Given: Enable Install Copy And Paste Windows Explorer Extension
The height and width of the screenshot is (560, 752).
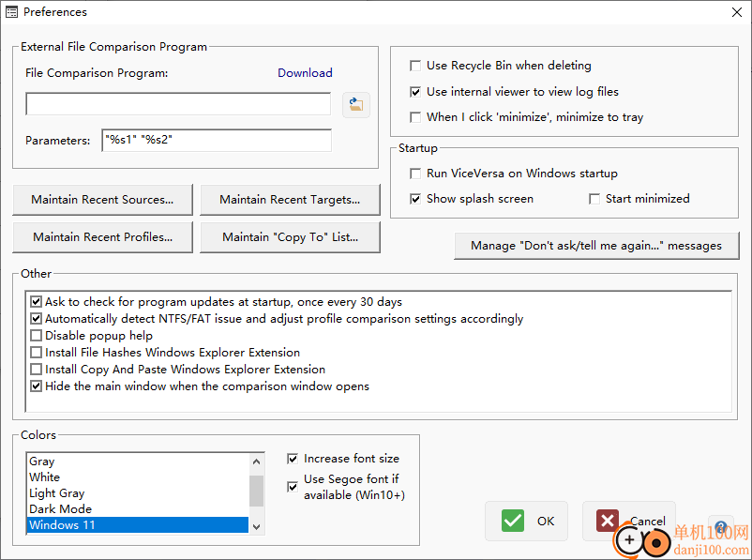Looking at the screenshot, I should coord(36,370).
